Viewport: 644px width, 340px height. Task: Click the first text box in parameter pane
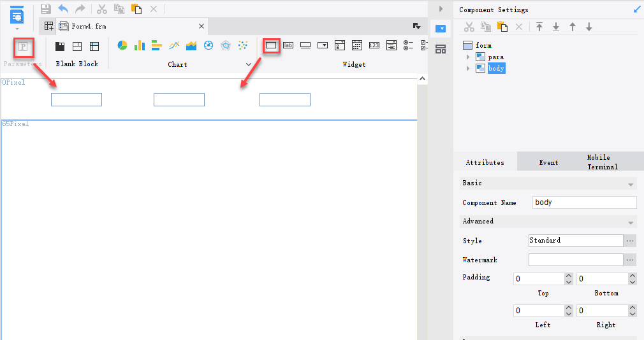77,100
